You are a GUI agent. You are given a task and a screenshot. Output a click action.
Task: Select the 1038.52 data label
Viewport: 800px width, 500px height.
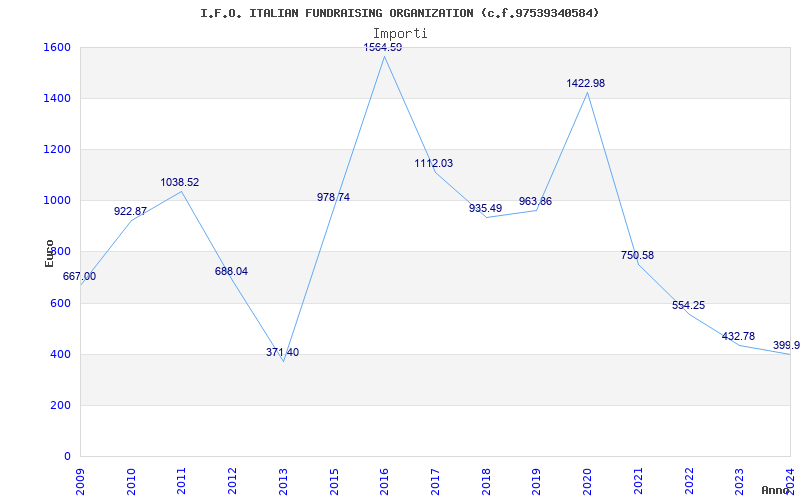(x=180, y=182)
